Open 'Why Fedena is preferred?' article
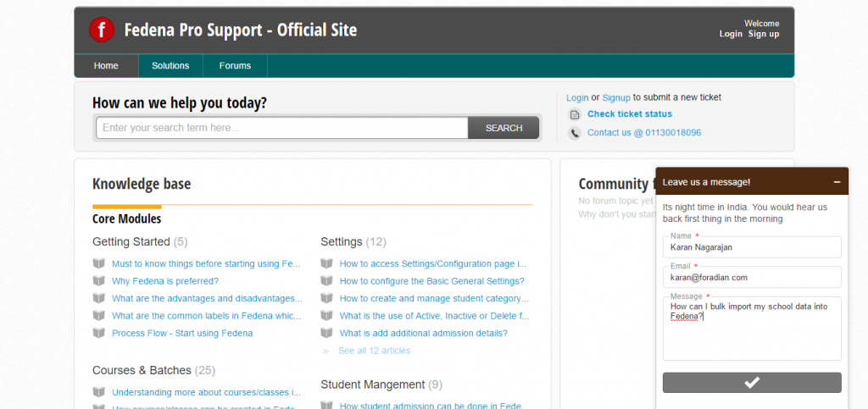The width and height of the screenshot is (868, 409). [165, 281]
